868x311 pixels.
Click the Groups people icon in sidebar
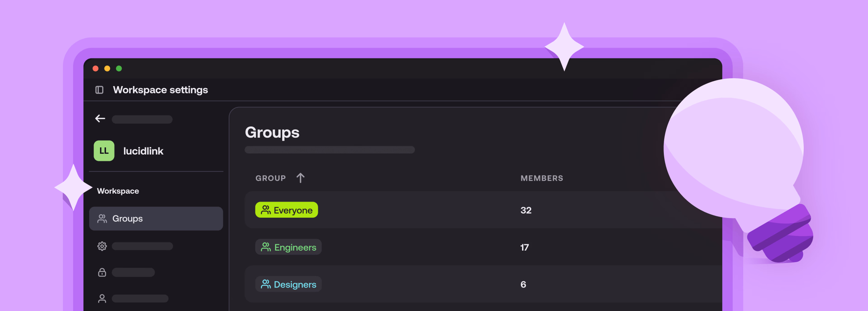(102, 219)
